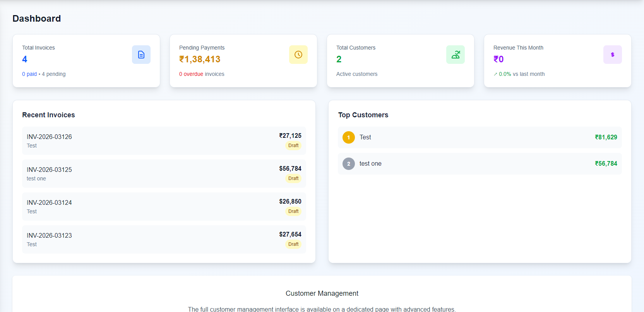The image size is (644, 312).
Task: Click the $27,654 invoice amount
Action: (290, 234)
